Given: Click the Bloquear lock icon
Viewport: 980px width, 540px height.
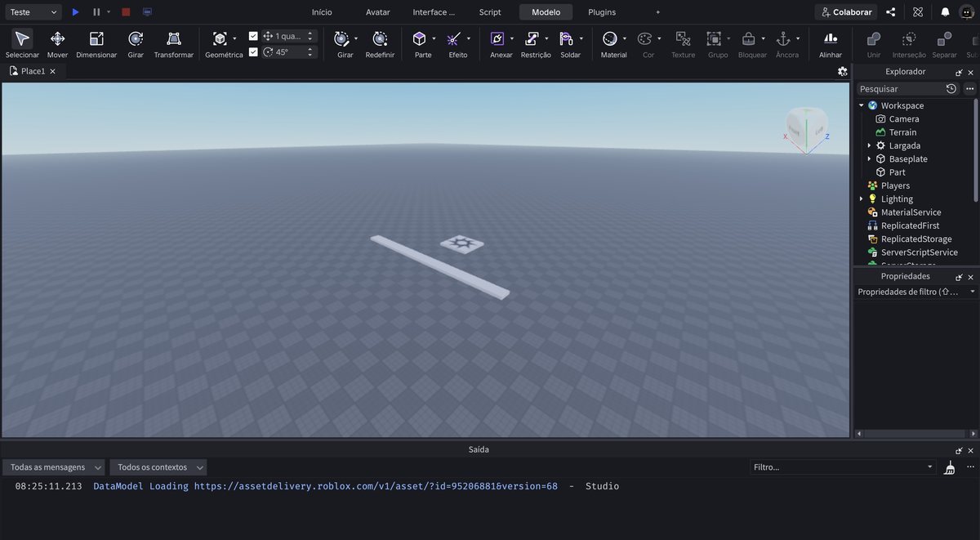Looking at the screenshot, I should 748,38.
